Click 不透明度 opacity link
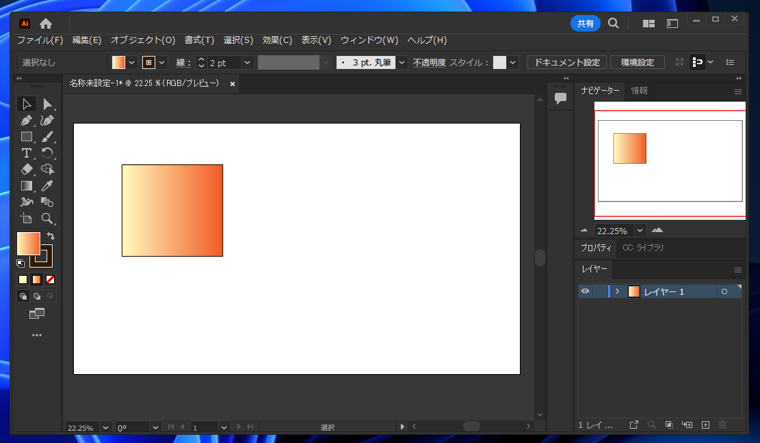760x443 pixels. 429,63
